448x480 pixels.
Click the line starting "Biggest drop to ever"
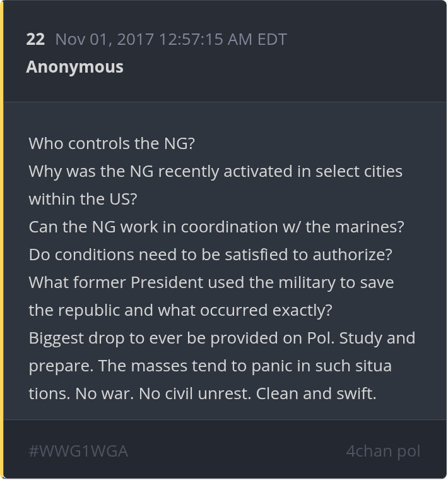221,338
